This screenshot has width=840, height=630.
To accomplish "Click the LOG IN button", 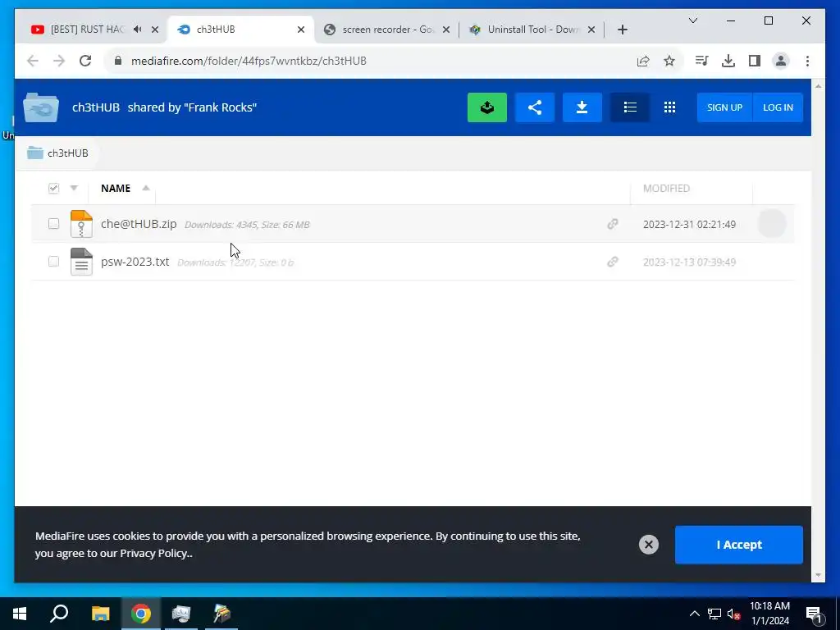I will coord(778,107).
